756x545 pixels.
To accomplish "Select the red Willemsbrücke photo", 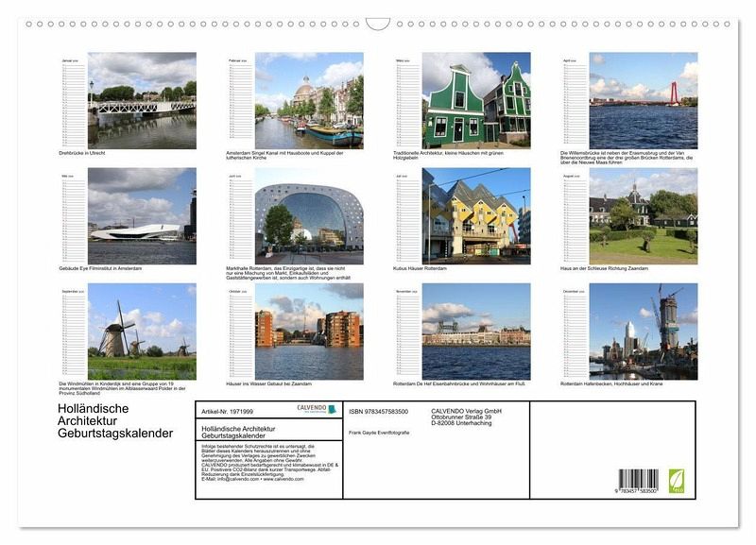I will (x=643, y=100).
